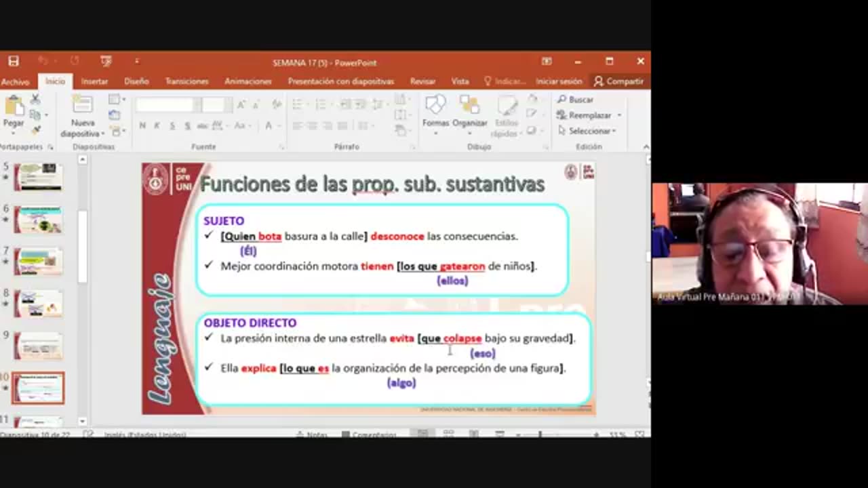The image size is (868, 488).
Task: Fit slide to window icon
Action: point(639,434)
